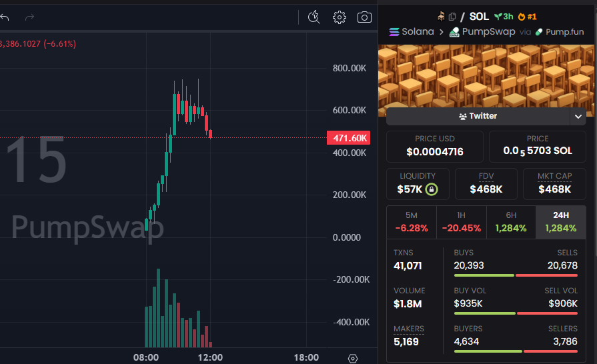Click the green buyers bar under 4,634
The image size is (597, 364).
coord(488,351)
